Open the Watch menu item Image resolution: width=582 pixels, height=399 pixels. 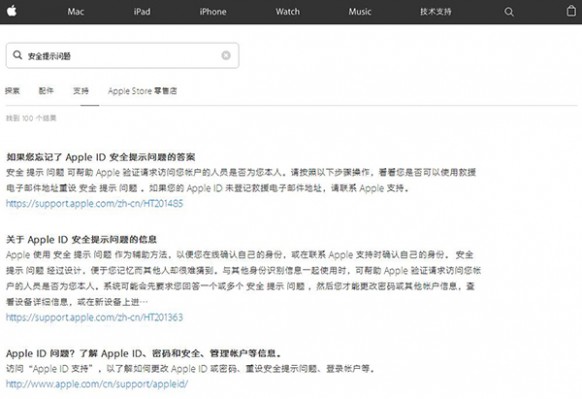click(287, 12)
